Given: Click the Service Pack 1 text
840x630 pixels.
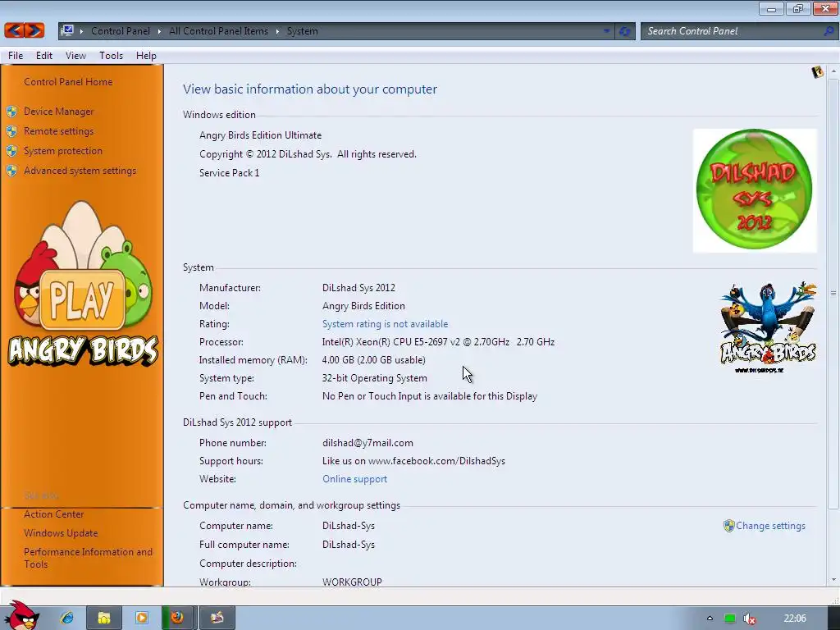Looking at the screenshot, I should pos(230,173).
